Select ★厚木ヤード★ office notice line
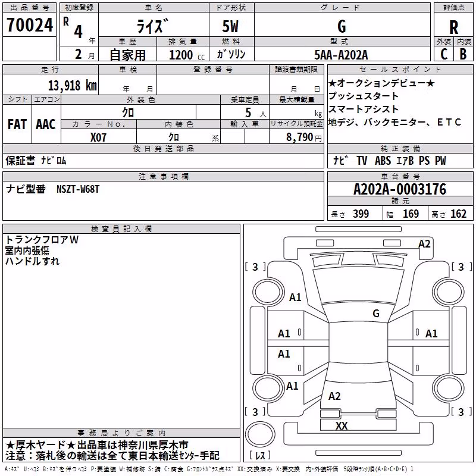 (x=97, y=445)
